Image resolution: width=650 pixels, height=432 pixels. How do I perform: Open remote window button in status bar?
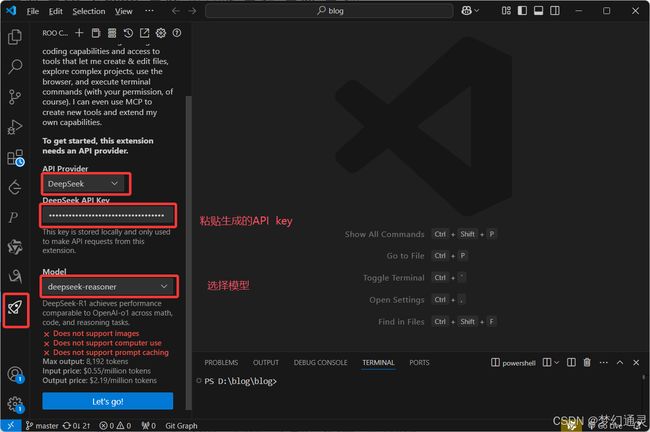[11, 425]
